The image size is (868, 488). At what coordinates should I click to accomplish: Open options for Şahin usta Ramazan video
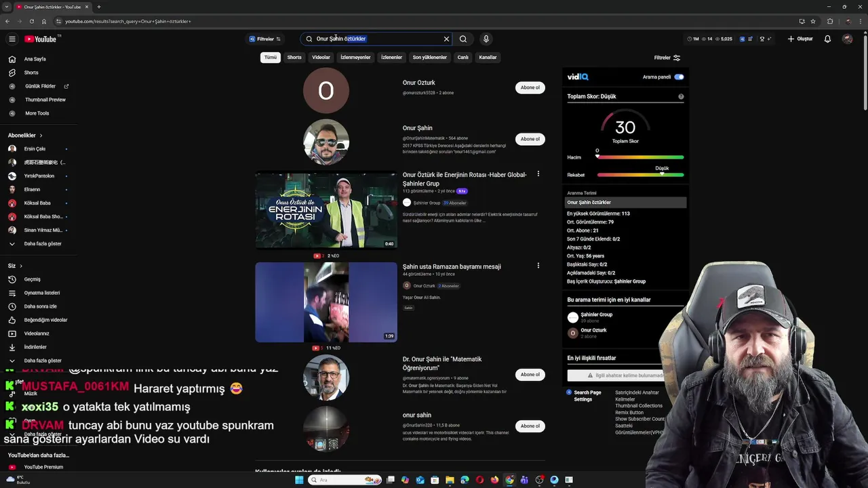coord(538,266)
